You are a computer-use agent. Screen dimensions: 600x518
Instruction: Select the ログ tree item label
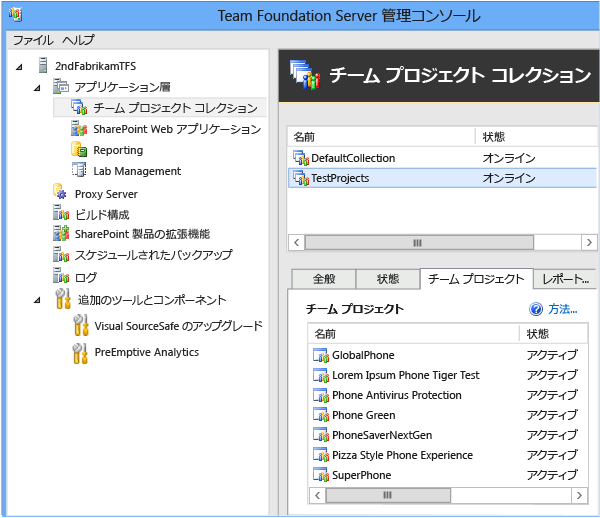[x=86, y=277]
